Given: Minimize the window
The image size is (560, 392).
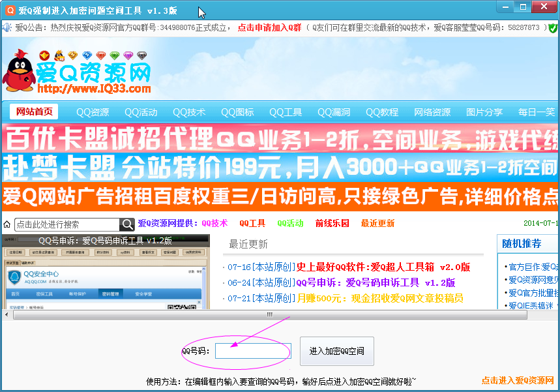Looking at the screenshot, I should click(505, 7).
